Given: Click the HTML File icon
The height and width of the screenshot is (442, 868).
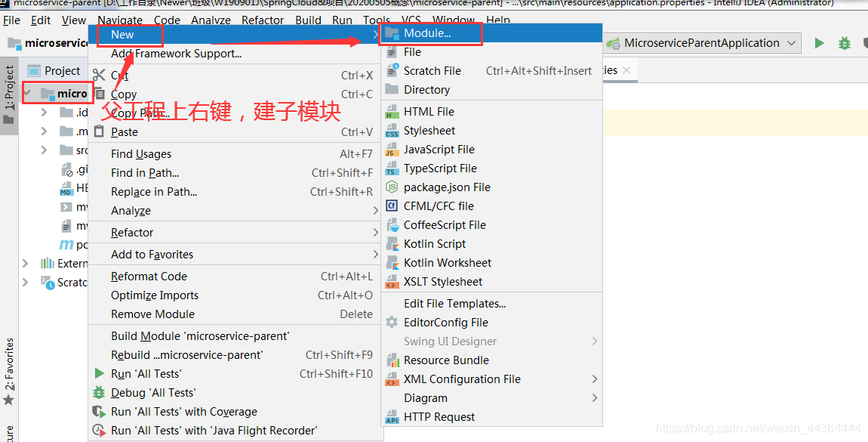Looking at the screenshot, I should click(x=392, y=112).
